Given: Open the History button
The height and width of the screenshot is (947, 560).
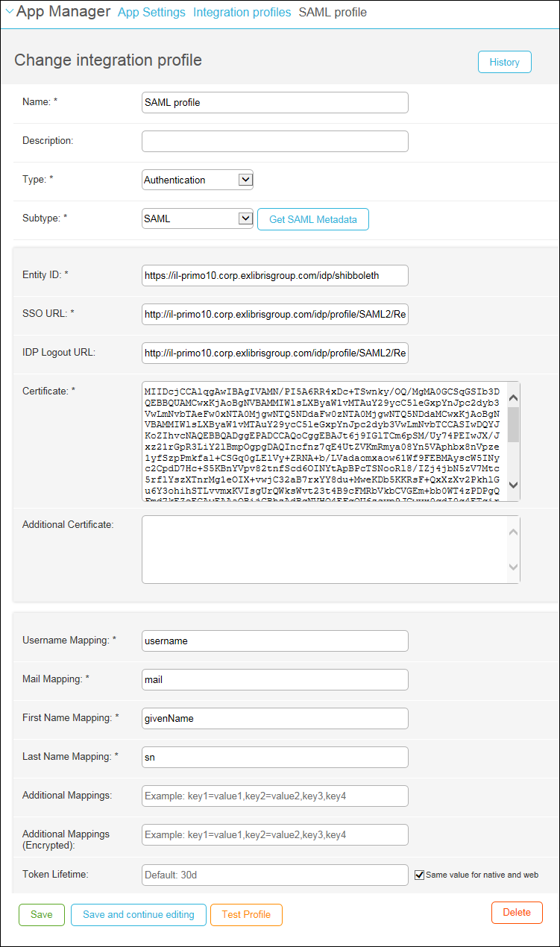Looking at the screenshot, I should tap(505, 62).
